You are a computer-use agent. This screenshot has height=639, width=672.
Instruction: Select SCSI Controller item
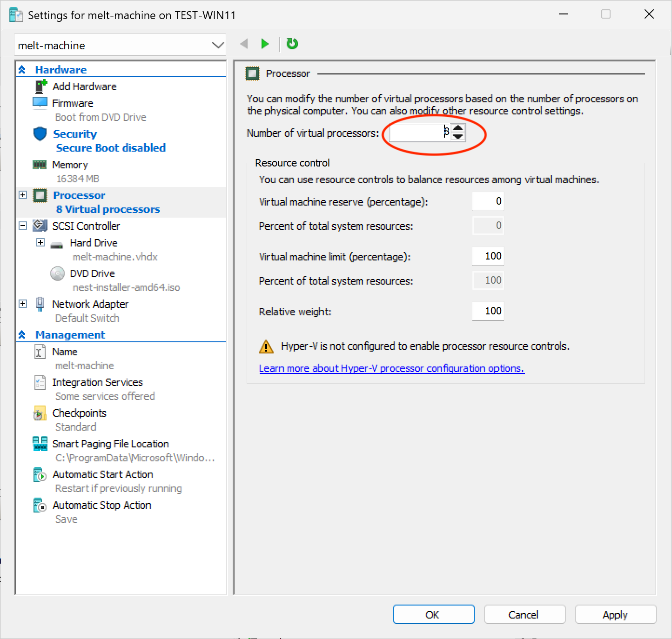86,226
